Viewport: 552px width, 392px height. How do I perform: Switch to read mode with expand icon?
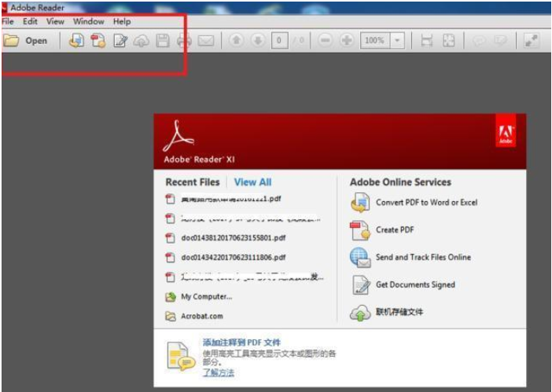pos(532,41)
